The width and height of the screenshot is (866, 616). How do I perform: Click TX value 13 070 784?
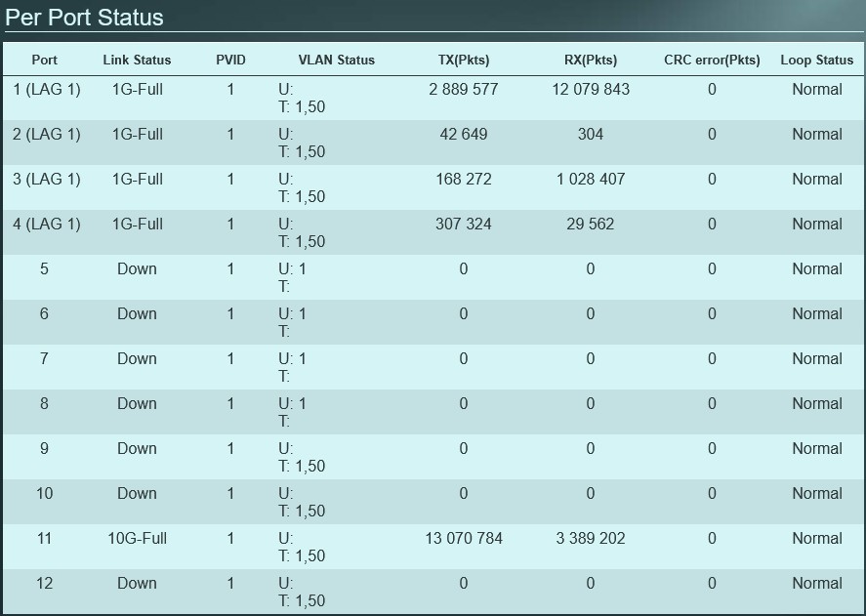464,539
